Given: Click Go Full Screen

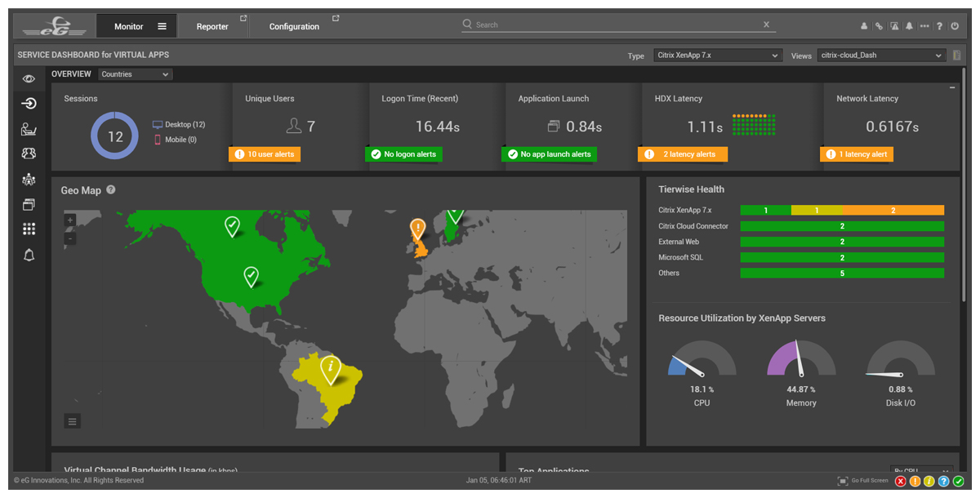Looking at the screenshot, I should tap(863, 481).
